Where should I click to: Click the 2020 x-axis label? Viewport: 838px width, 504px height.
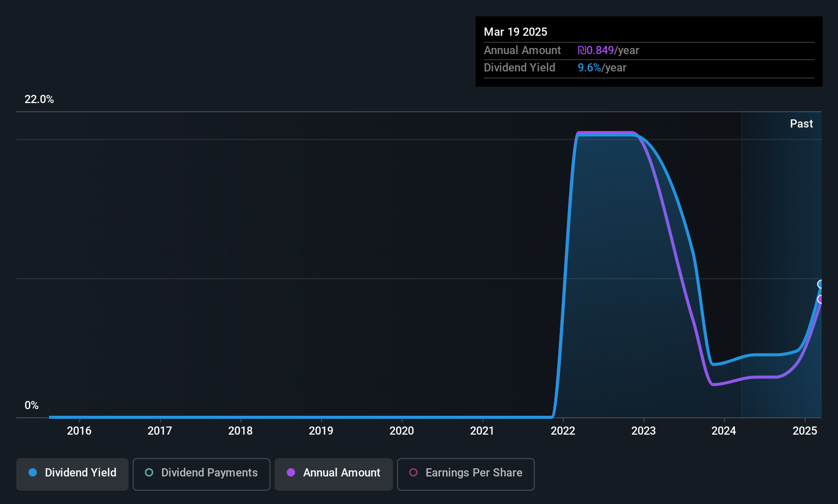402,431
